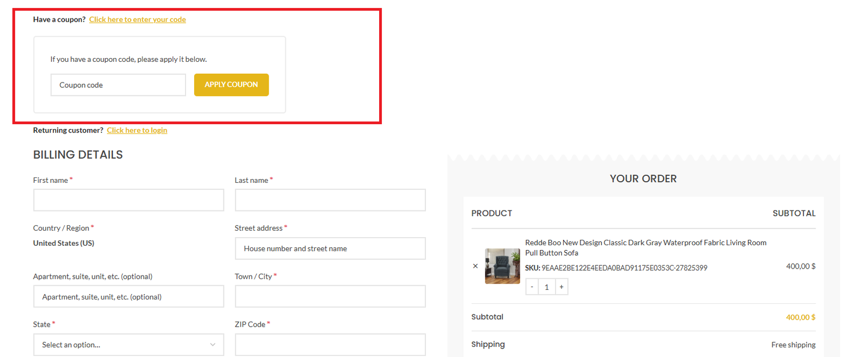868x357 pixels.
Task: Decrease product quantity with minus button
Action: [532, 287]
